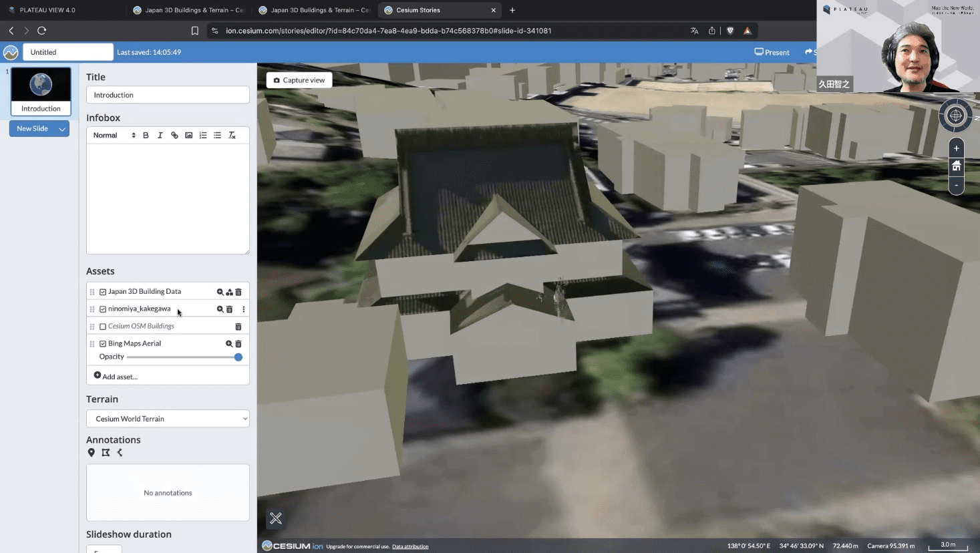Open the Japan 3D Building Data style icon
Image resolution: width=980 pixels, height=553 pixels.
coord(229,292)
